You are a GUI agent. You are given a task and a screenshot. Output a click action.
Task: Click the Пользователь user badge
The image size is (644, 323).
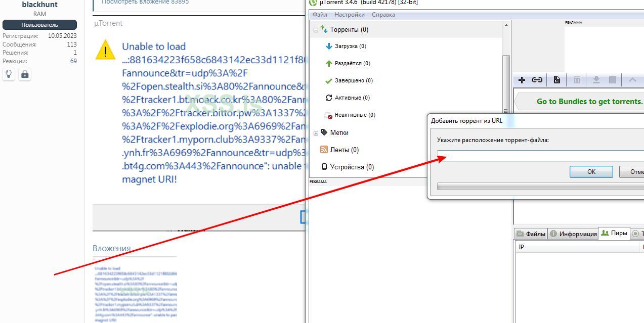39,25
